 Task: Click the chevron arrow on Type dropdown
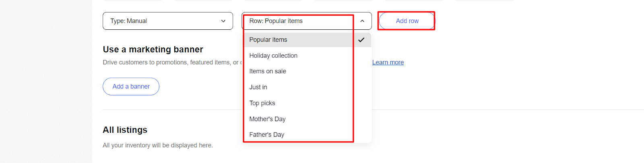click(223, 21)
